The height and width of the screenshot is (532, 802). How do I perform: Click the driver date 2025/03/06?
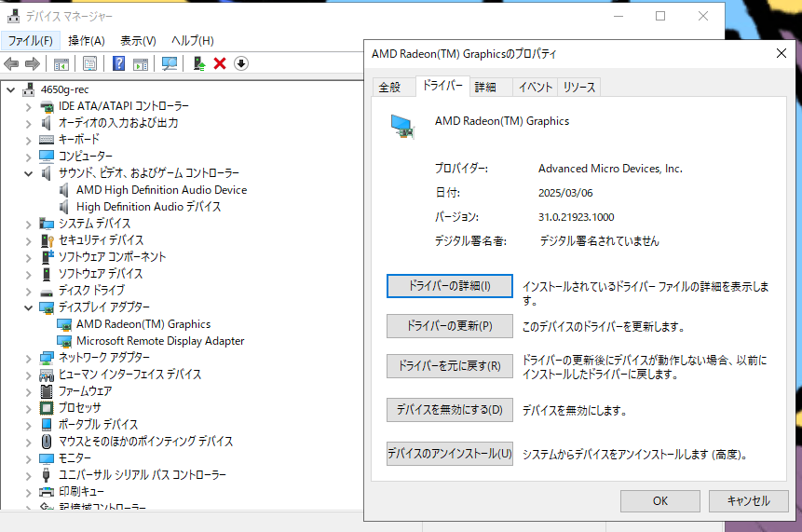(565, 193)
